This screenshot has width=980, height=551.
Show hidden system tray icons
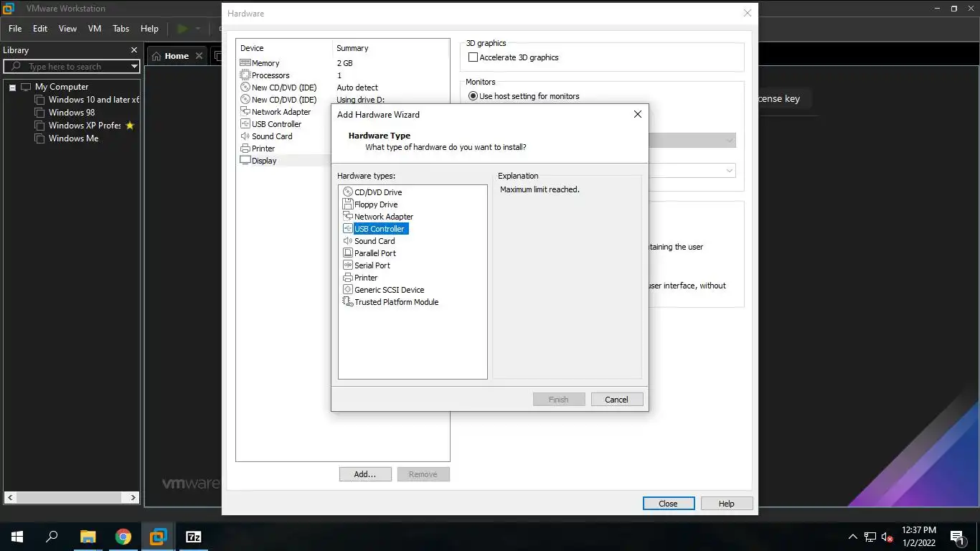point(853,537)
